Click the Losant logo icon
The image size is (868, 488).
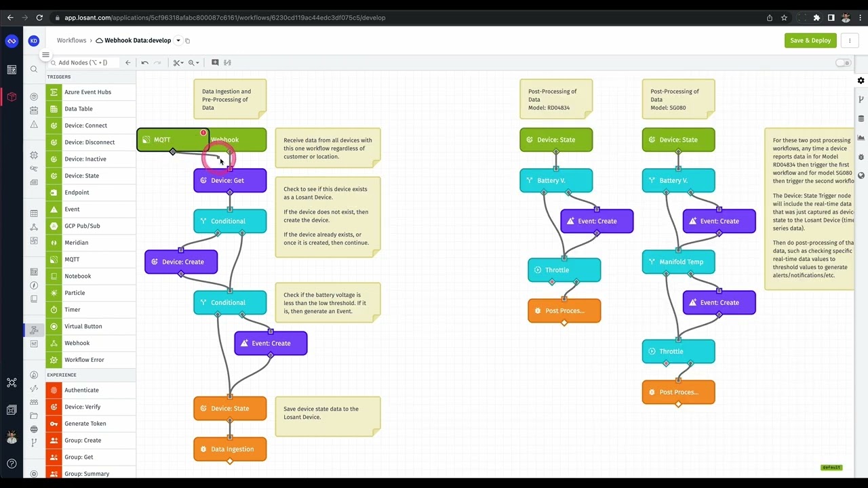click(x=12, y=41)
